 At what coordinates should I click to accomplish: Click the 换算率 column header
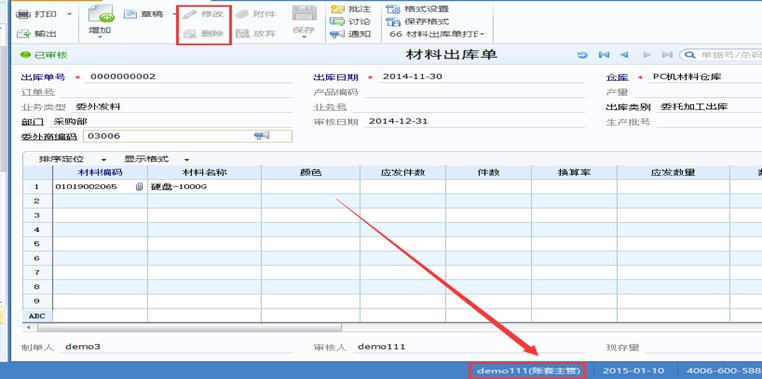pyautogui.click(x=574, y=172)
